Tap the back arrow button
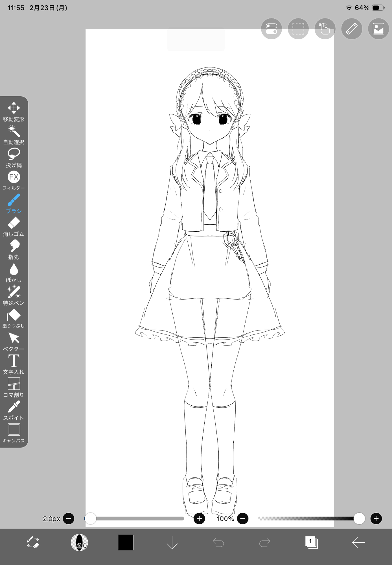This screenshot has height=565, width=392. pos(358,542)
